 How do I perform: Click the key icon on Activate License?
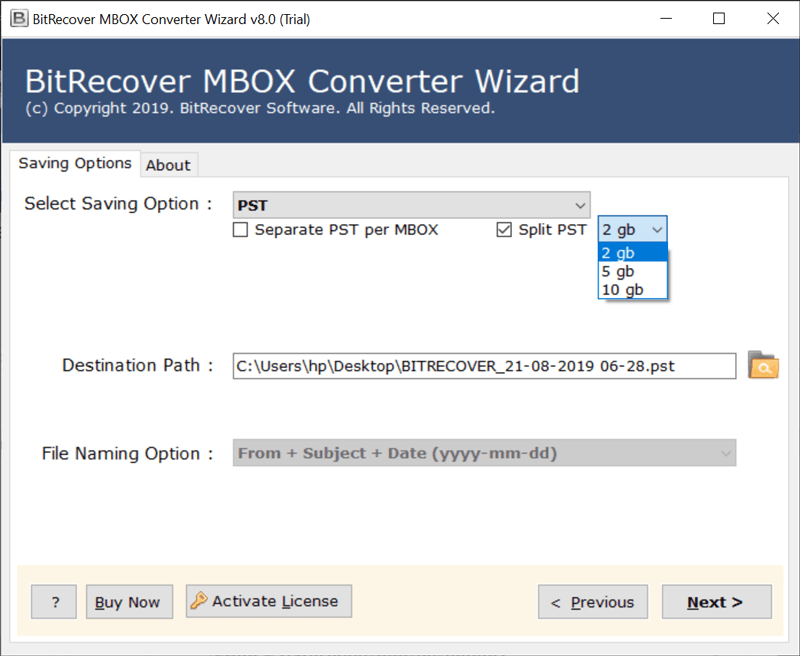point(198,601)
